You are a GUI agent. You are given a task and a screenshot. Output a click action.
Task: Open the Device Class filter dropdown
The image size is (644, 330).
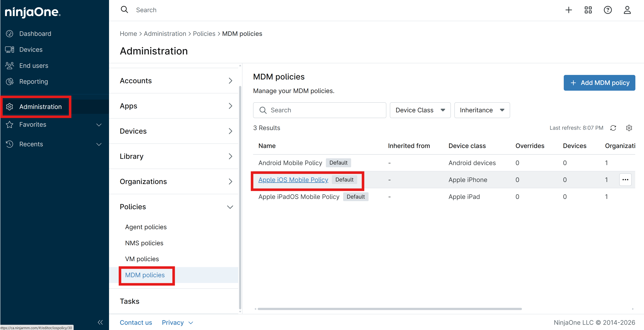(x=420, y=110)
